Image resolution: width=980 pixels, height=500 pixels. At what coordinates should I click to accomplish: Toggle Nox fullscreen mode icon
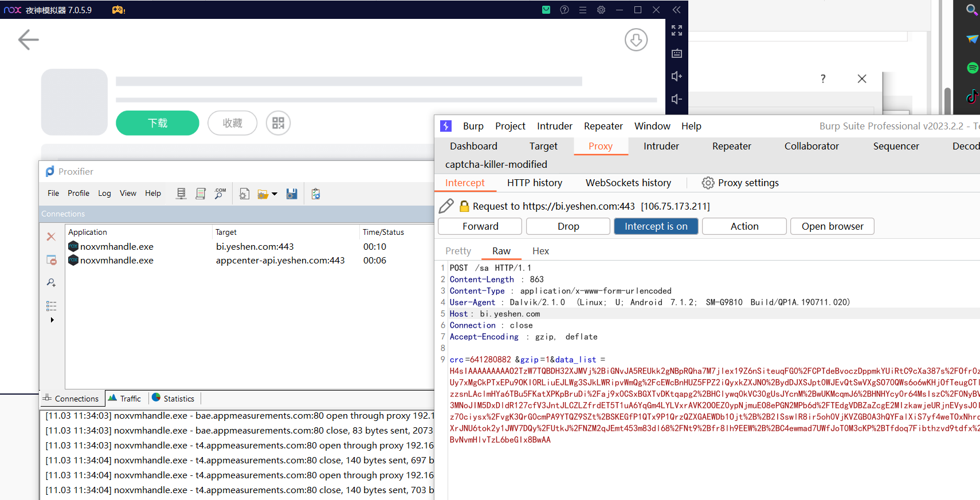tap(677, 30)
